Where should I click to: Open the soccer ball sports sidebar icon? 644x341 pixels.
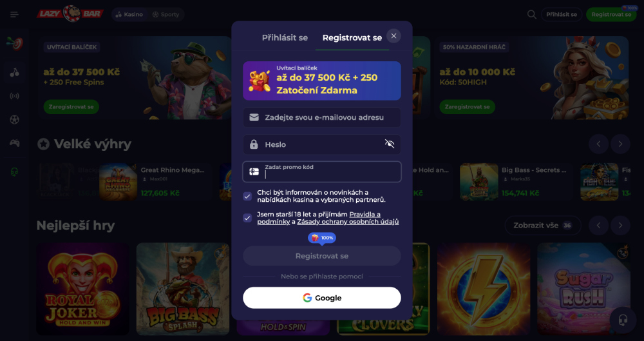pyautogui.click(x=14, y=120)
